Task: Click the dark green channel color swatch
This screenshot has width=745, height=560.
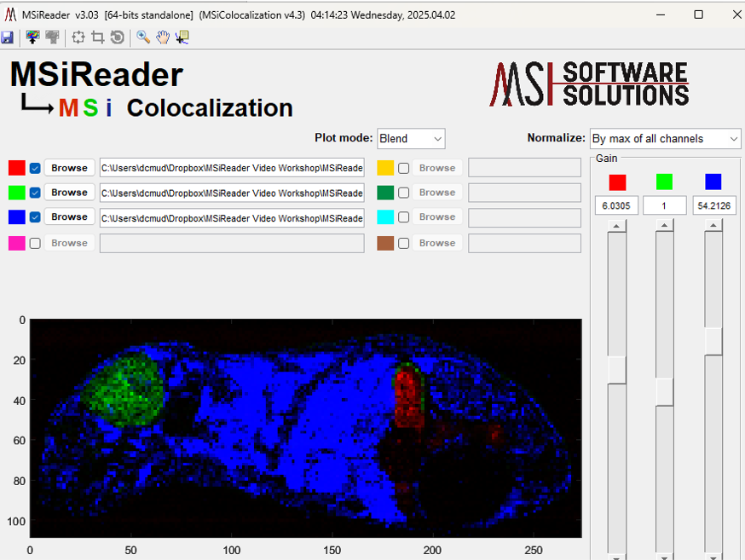Action: [385, 193]
